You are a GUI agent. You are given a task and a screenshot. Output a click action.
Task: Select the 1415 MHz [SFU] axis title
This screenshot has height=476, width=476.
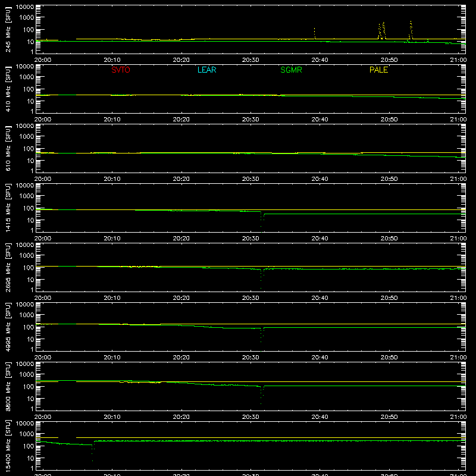[8, 208]
